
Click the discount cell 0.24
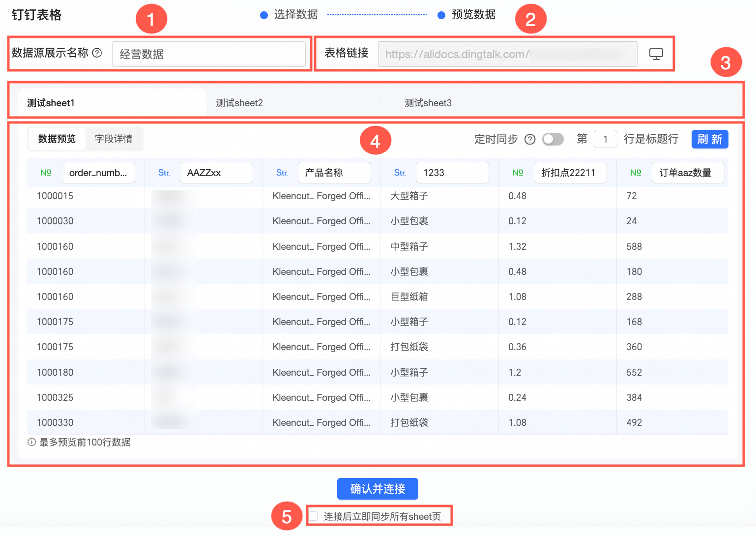coord(517,397)
